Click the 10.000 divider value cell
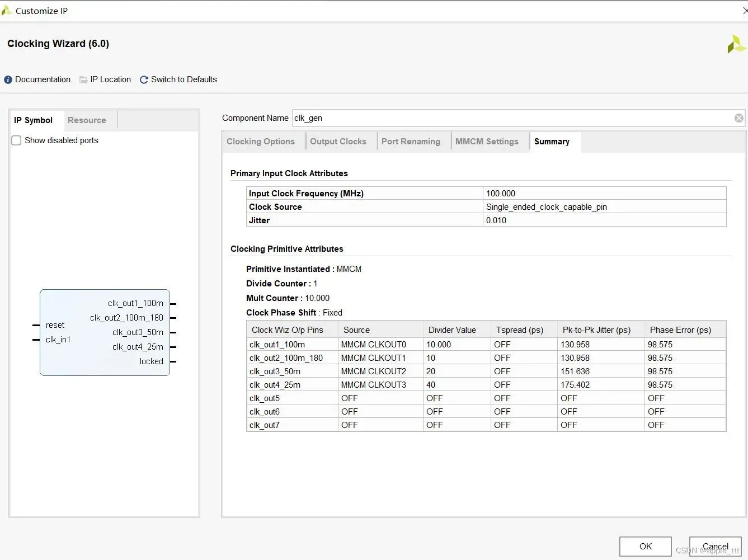748x560 pixels. pyautogui.click(x=457, y=345)
